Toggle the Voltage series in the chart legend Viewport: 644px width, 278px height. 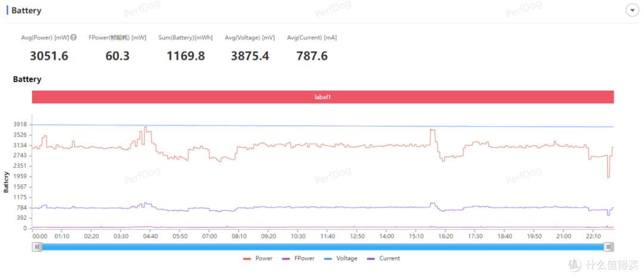(x=341, y=258)
